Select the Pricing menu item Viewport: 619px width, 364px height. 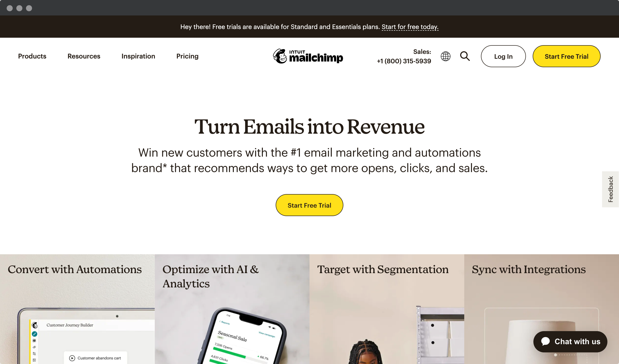pyautogui.click(x=187, y=55)
